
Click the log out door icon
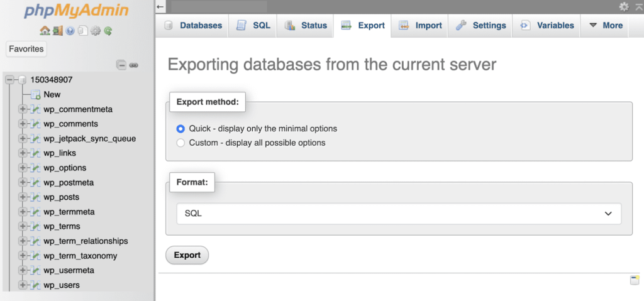click(x=57, y=30)
